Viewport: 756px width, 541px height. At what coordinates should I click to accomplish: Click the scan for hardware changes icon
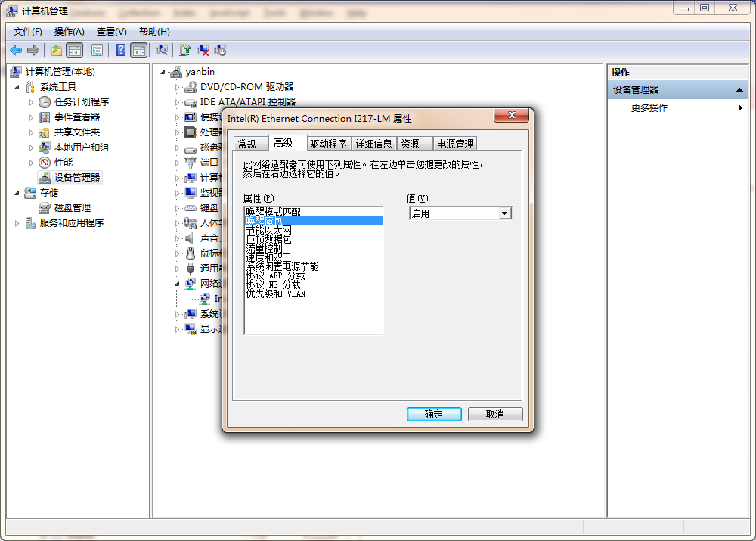click(163, 50)
